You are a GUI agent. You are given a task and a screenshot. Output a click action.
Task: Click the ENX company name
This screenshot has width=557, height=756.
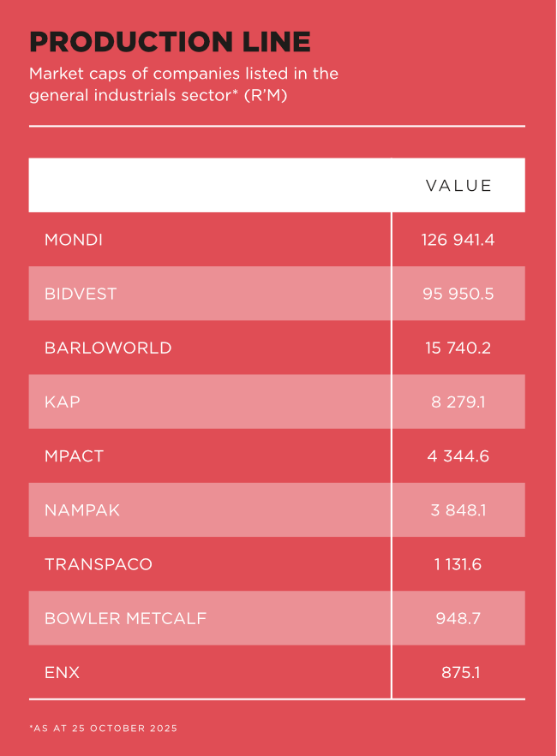pyautogui.click(x=62, y=672)
